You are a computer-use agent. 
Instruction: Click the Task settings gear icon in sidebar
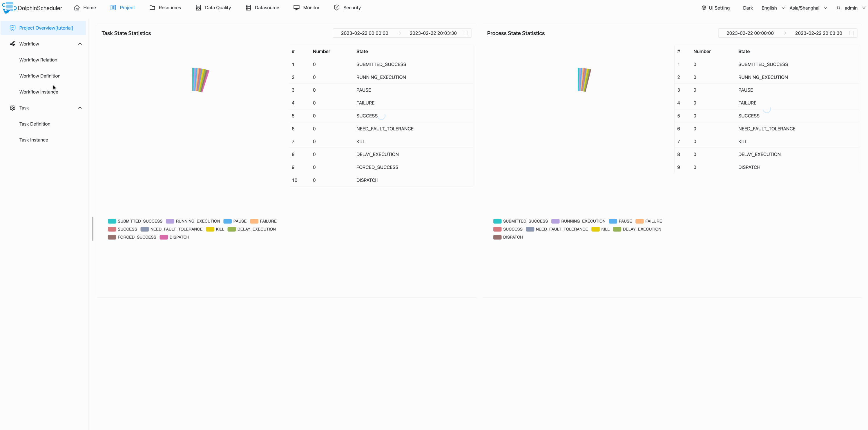click(12, 108)
